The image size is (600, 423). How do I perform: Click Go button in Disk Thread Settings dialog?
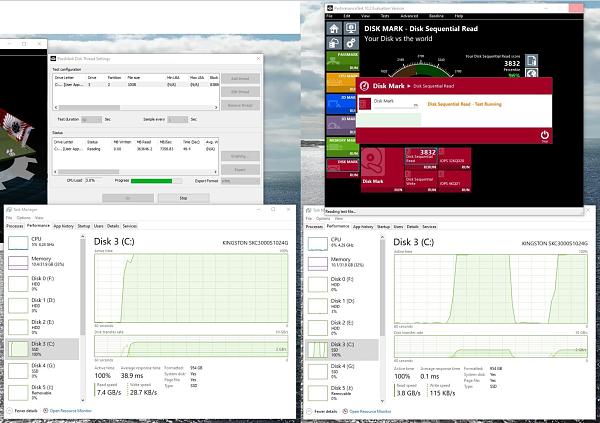tap(128, 198)
